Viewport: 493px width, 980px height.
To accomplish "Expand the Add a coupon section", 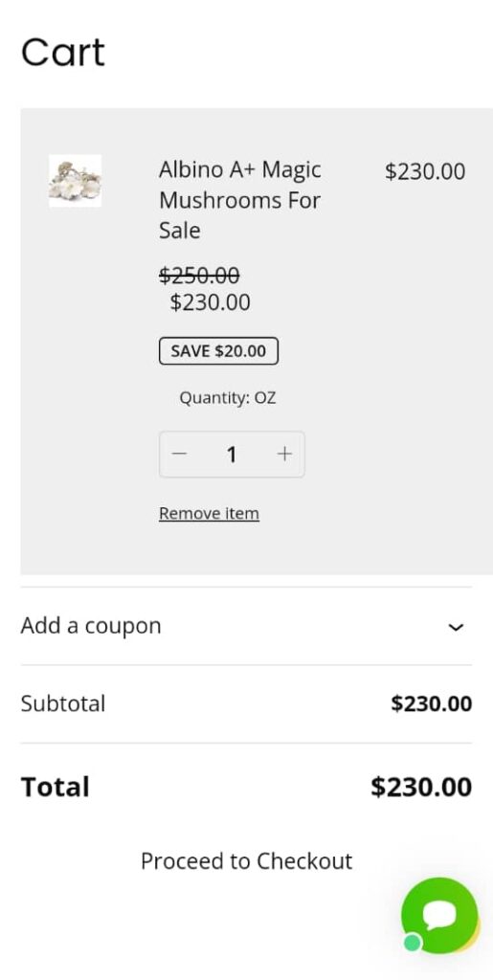I will 246,626.
